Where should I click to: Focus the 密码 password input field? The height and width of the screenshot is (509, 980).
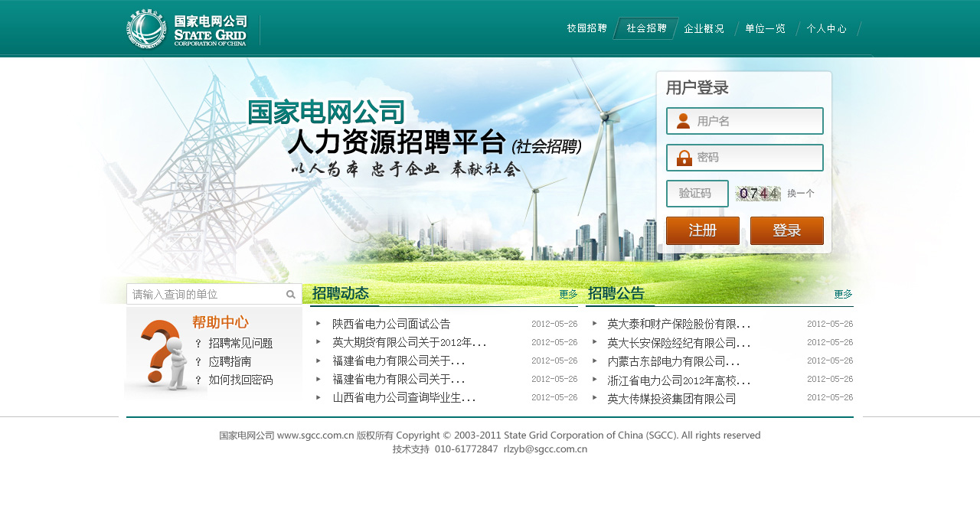pos(745,158)
